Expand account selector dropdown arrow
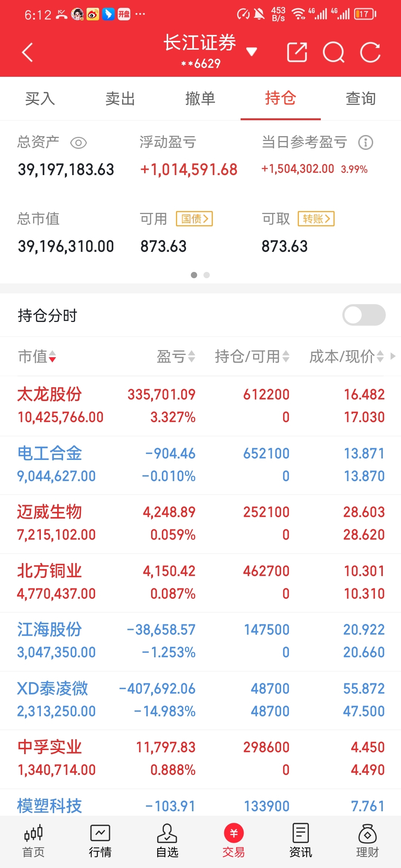This screenshot has height=868, width=401. (x=252, y=52)
